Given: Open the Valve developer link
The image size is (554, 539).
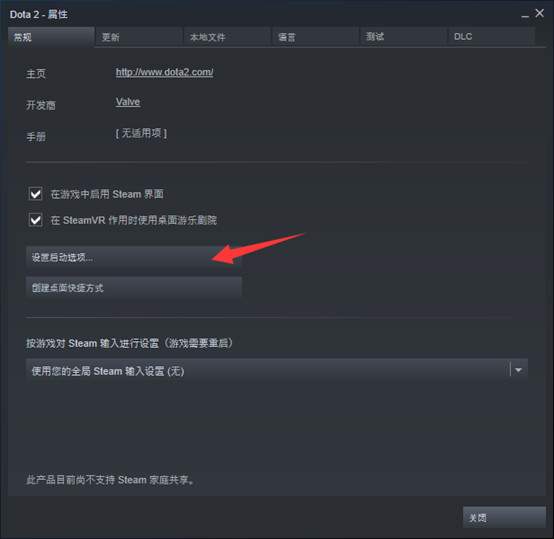Looking at the screenshot, I should tap(128, 102).
